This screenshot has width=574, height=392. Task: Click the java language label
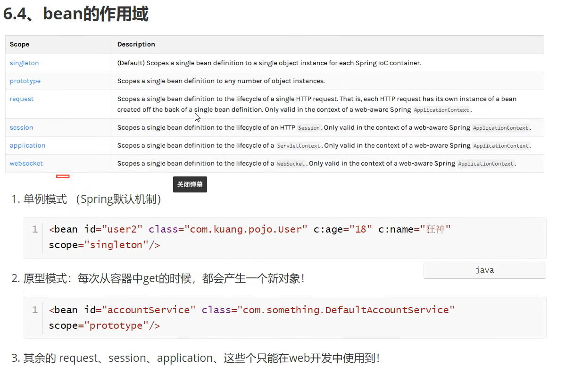coord(484,270)
